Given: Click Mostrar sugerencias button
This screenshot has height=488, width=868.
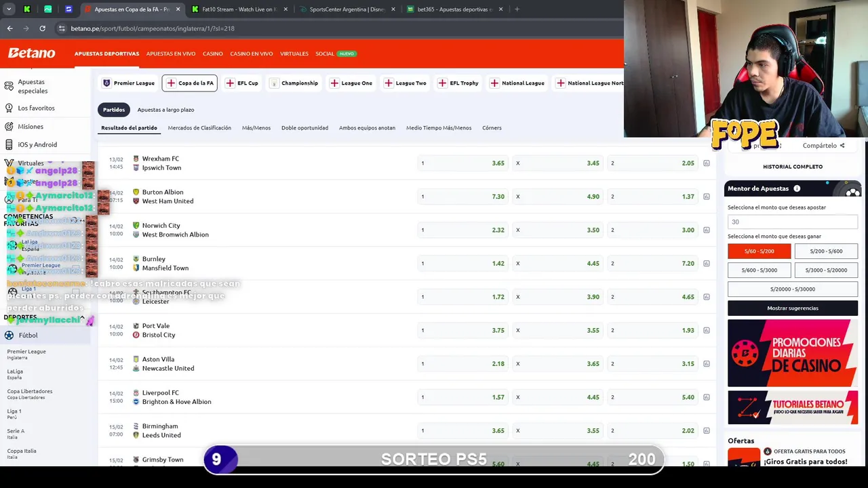Looking at the screenshot, I should pyautogui.click(x=793, y=308).
